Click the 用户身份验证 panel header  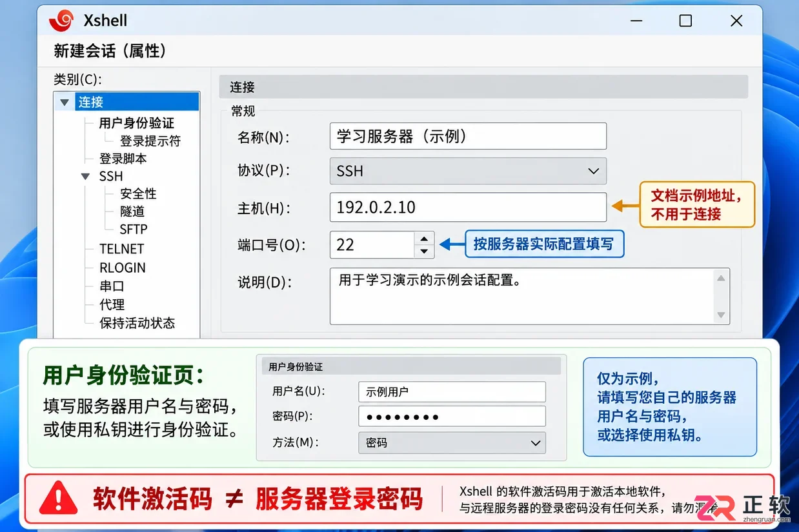(411, 366)
